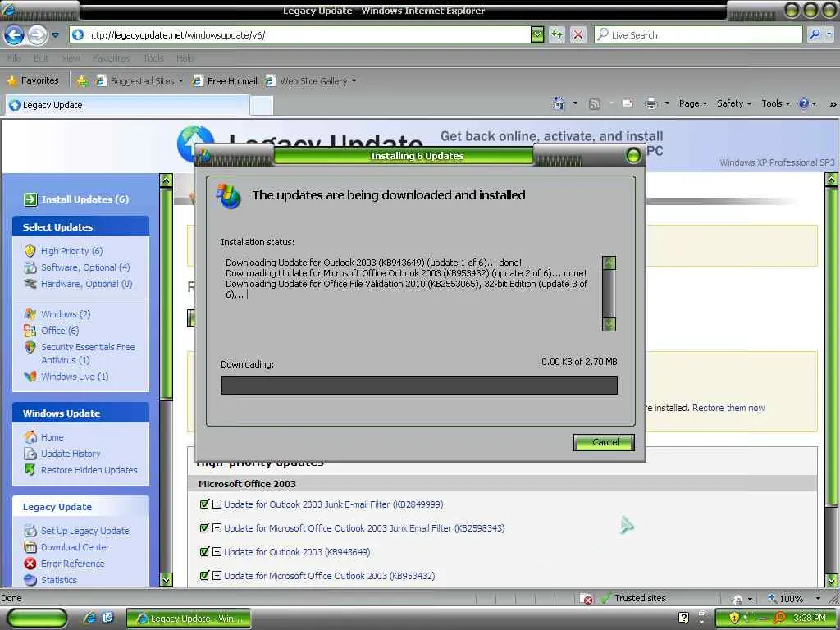Click the Set Up Legacy Update icon
The width and height of the screenshot is (840, 630).
[x=30, y=531]
